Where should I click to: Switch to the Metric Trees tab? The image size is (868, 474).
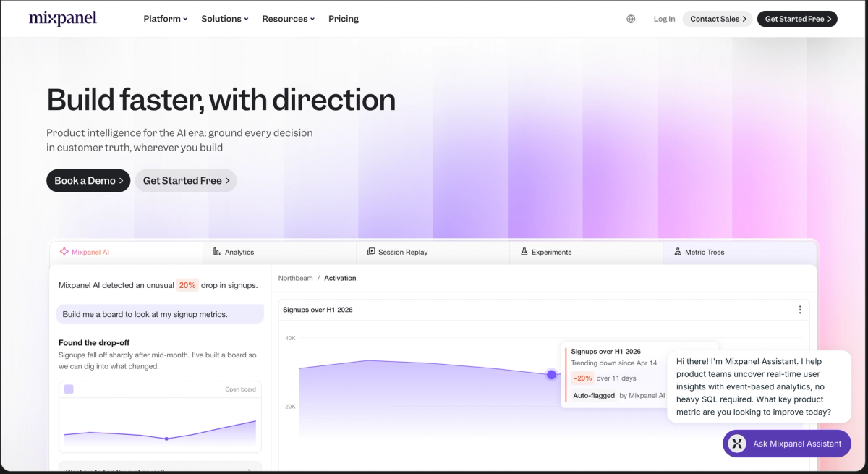point(739,252)
